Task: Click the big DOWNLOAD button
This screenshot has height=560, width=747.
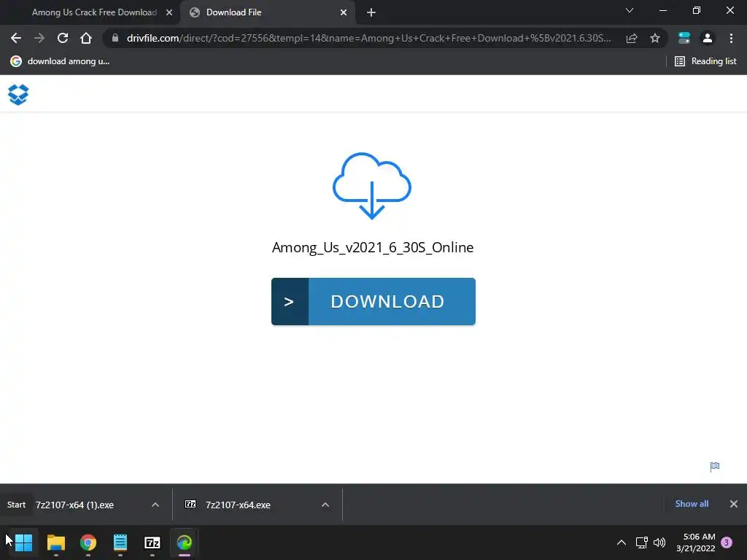Action: click(x=373, y=301)
